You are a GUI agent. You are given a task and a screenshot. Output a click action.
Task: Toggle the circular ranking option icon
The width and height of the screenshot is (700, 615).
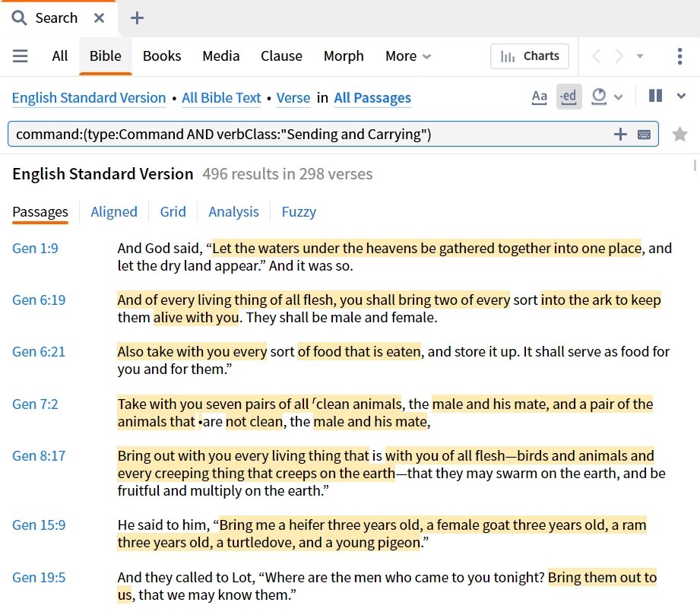(x=600, y=97)
